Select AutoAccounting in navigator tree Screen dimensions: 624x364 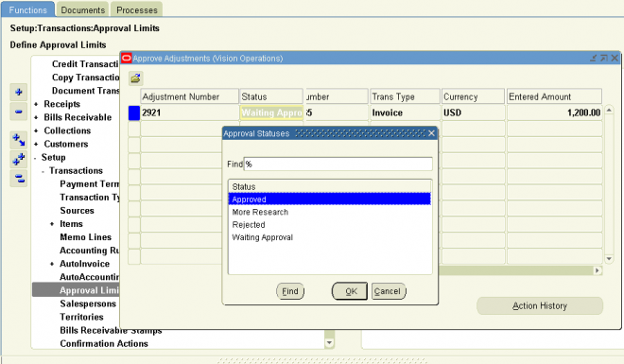pos(89,277)
